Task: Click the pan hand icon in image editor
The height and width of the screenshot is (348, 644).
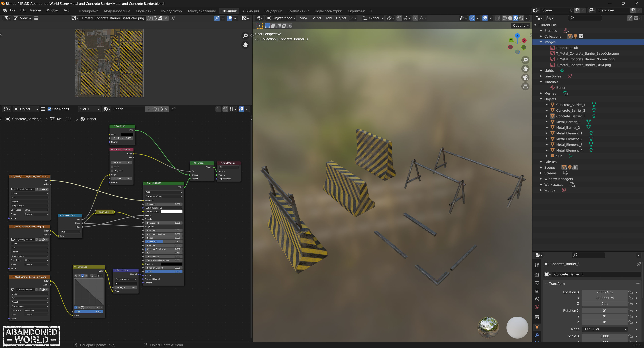Action: click(x=245, y=45)
